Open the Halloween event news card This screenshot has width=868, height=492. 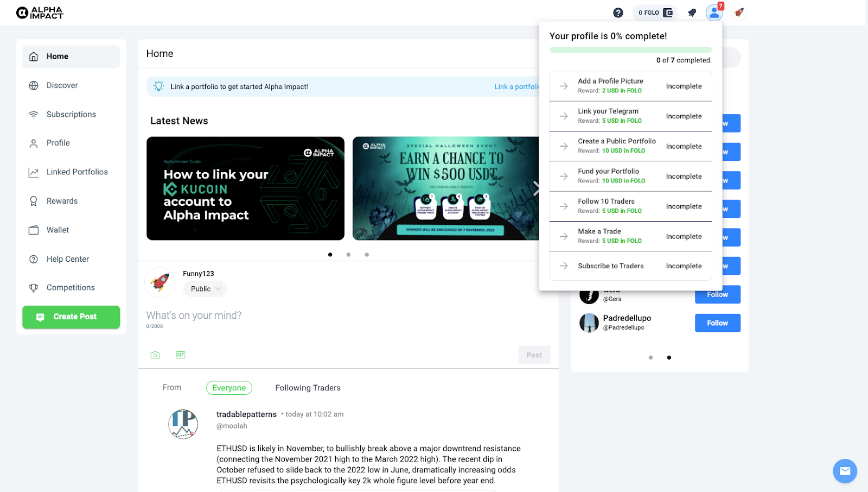(445, 188)
